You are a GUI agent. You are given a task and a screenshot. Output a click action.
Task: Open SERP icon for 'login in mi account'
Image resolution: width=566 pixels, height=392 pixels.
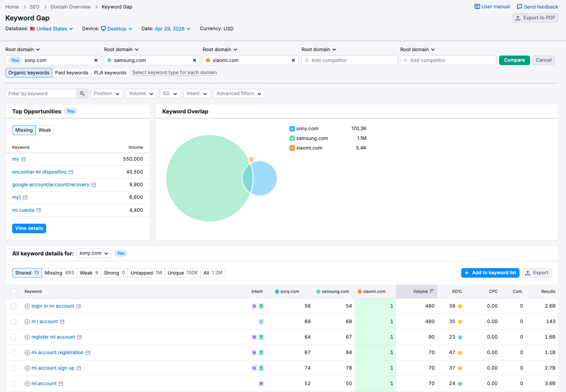78,306
